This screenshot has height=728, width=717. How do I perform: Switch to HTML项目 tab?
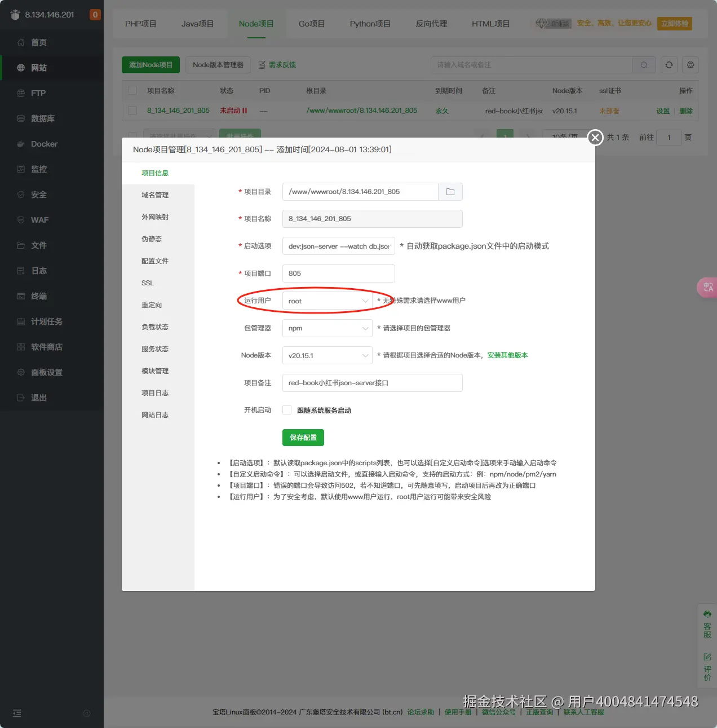click(x=491, y=24)
